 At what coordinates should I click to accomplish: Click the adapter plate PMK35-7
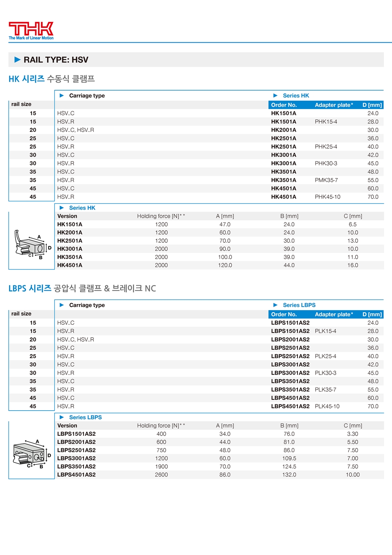[326, 180]
